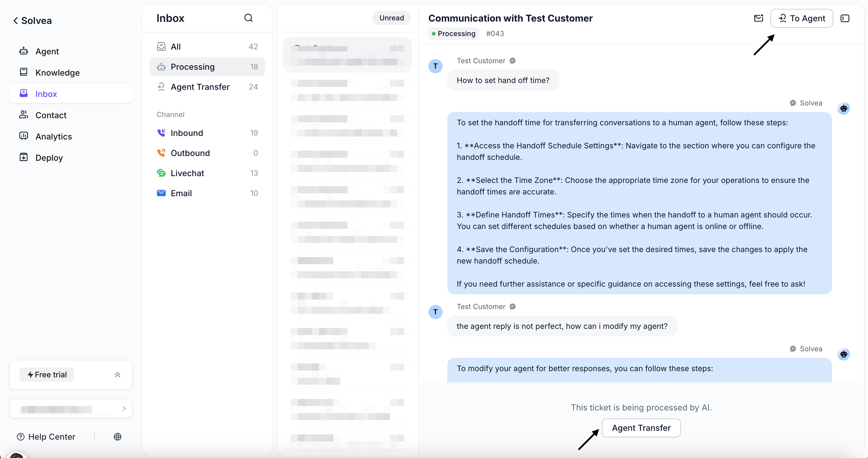Toggle the side panel icon at top right
868x458 pixels.
(x=845, y=18)
